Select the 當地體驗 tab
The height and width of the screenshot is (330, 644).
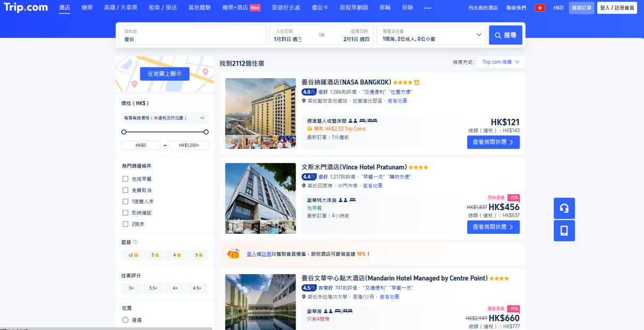199,8
